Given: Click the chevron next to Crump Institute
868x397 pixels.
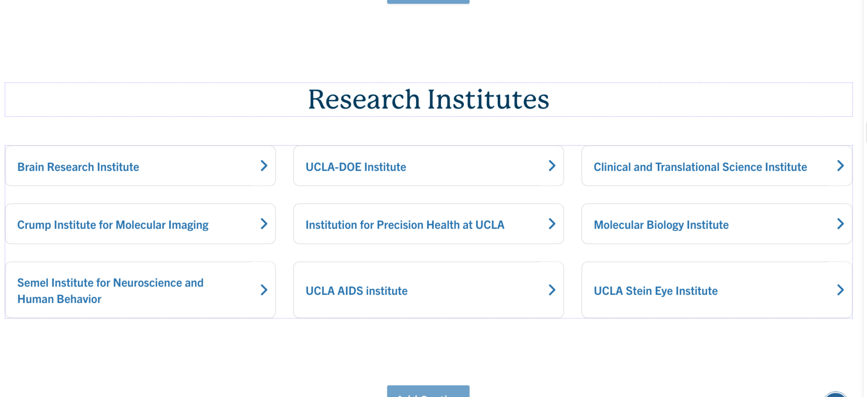Looking at the screenshot, I should tap(264, 224).
